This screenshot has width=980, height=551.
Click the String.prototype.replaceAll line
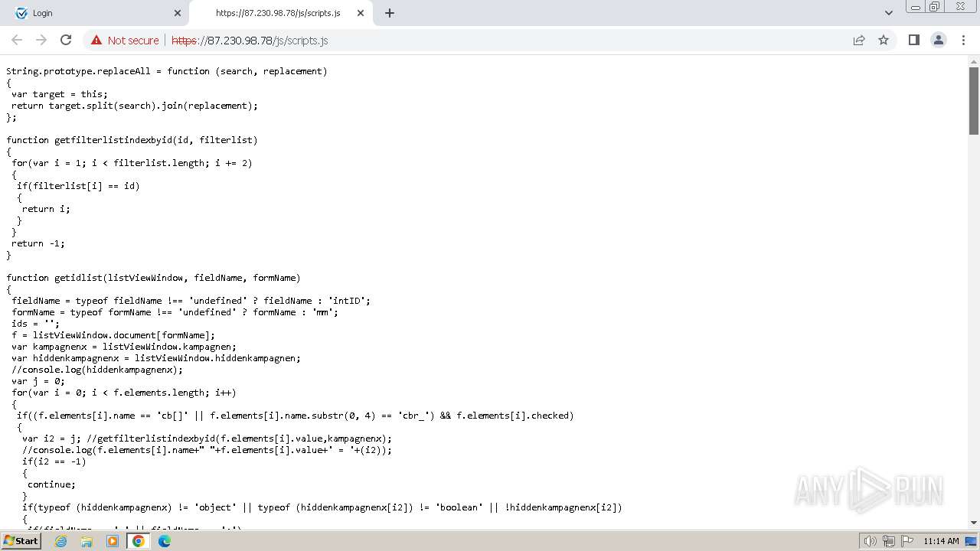click(x=167, y=71)
